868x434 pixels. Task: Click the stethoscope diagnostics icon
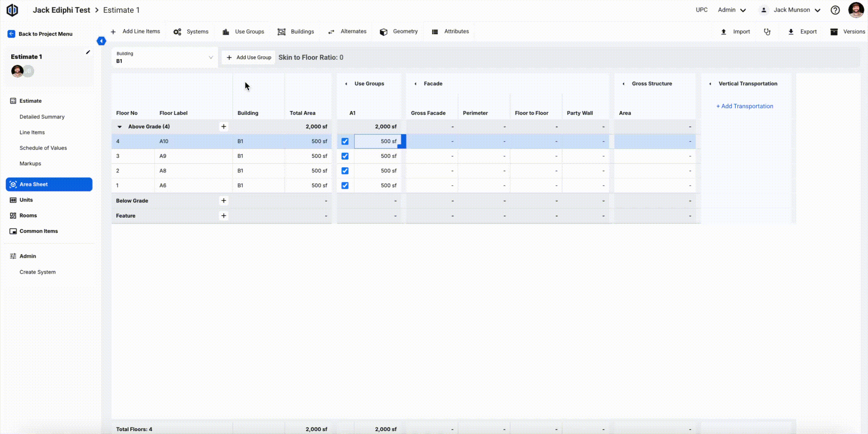coord(767,32)
